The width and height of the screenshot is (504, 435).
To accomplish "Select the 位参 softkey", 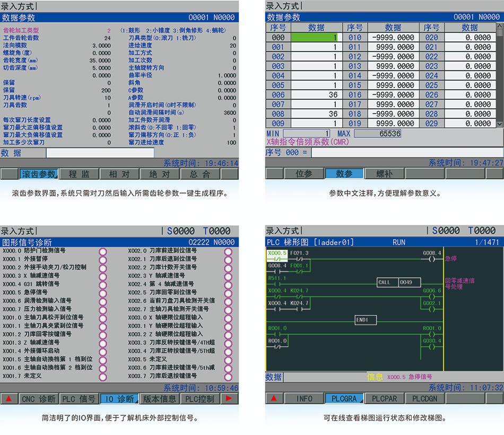I will tap(304, 173).
